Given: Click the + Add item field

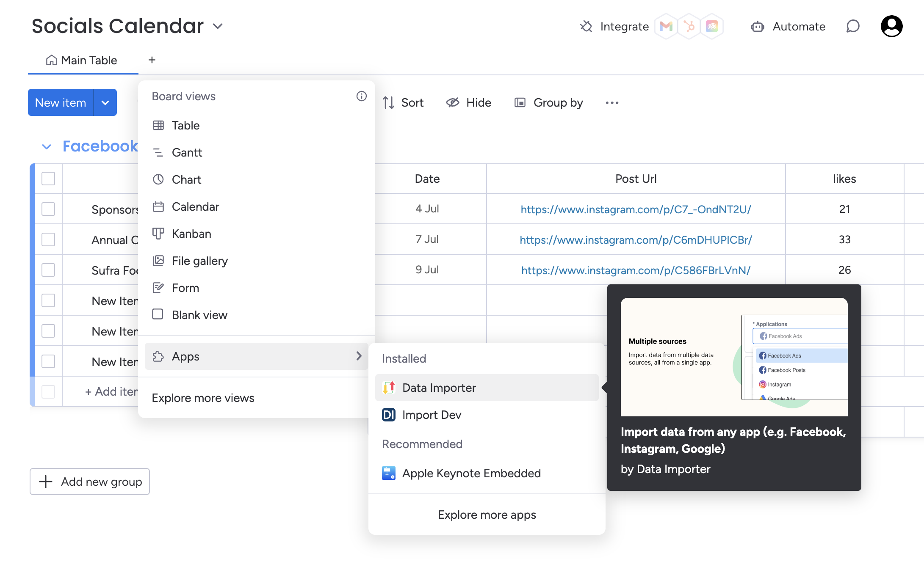Looking at the screenshot, I should coord(112,392).
